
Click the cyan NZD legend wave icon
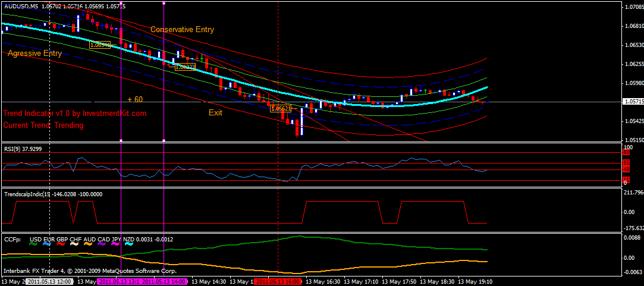128,244
